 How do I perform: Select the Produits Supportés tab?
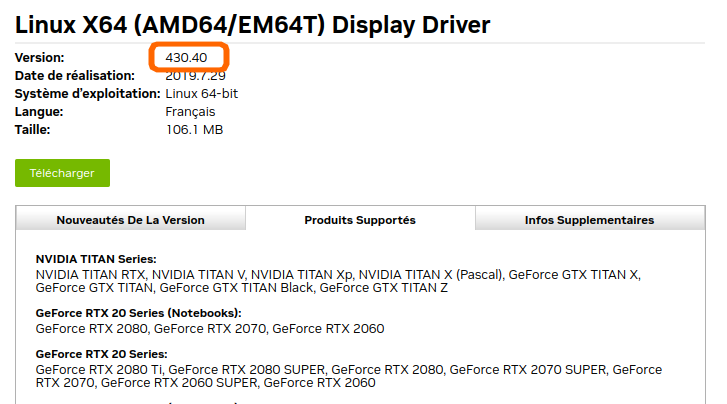click(360, 220)
